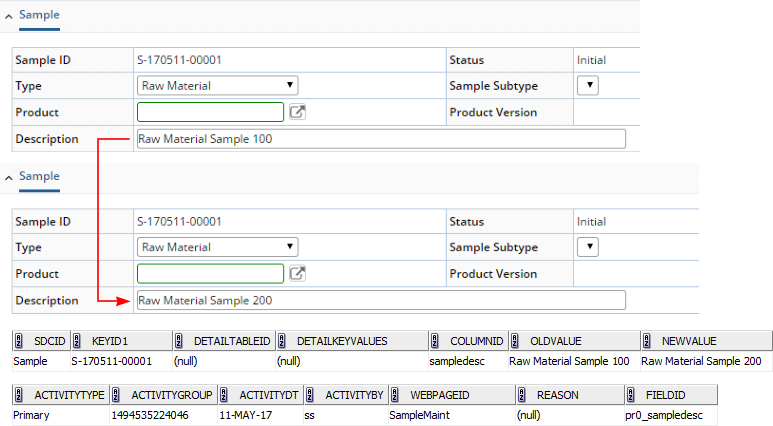Open the upper Type dropdown showing Raw Material

pyautogui.click(x=217, y=85)
